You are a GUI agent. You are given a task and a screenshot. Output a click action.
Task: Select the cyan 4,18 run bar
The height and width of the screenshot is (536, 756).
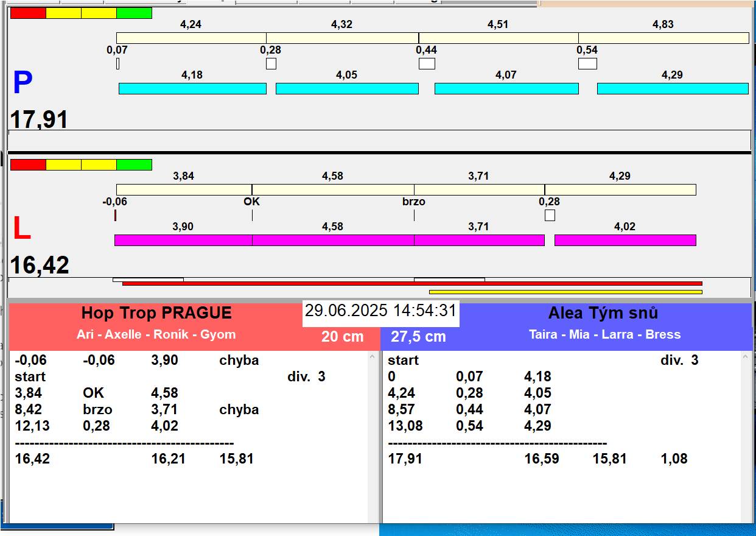point(192,88)
